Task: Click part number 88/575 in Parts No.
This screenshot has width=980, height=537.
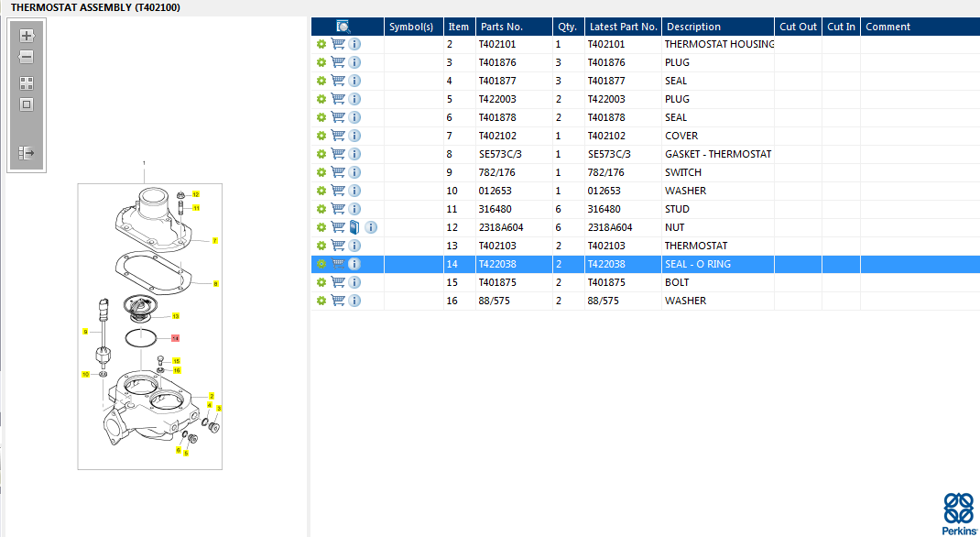Action: tap(495, 301)
